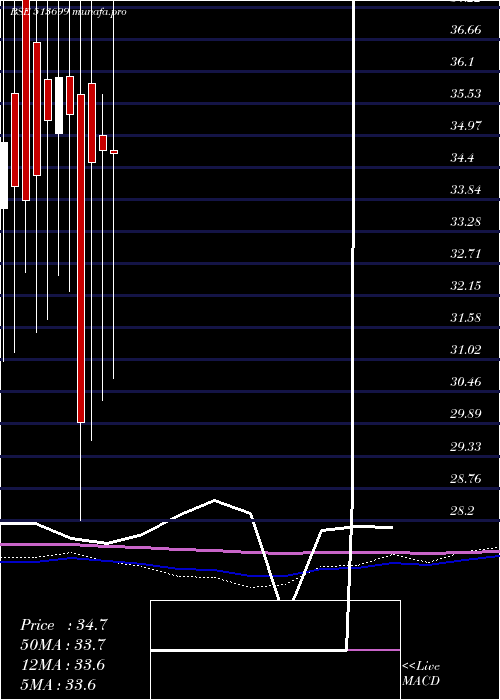
Task: Click the 33.84 price axis label
Action: click(466, 190)
